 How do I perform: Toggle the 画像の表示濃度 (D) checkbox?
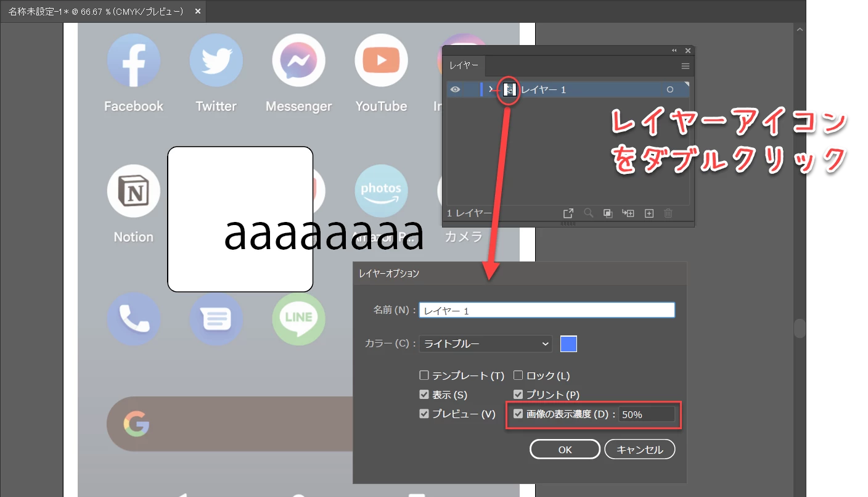coord(518,414)
